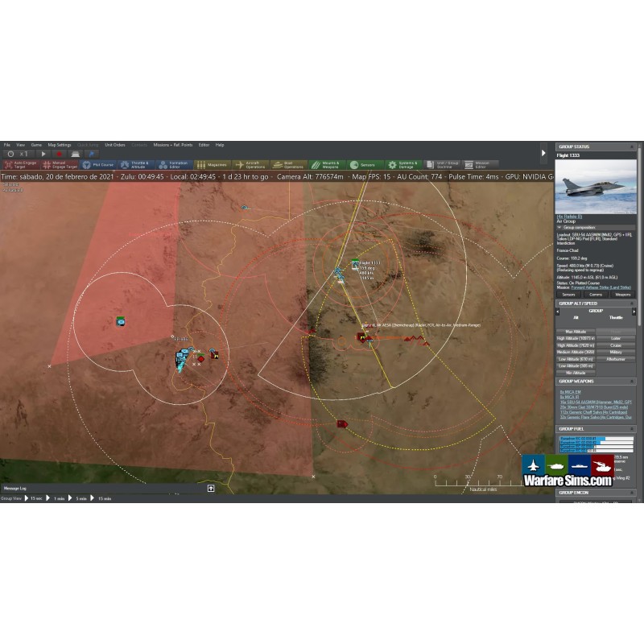Open the Magazines window
This screenshot has width=644, height=644.
point(212,164)
